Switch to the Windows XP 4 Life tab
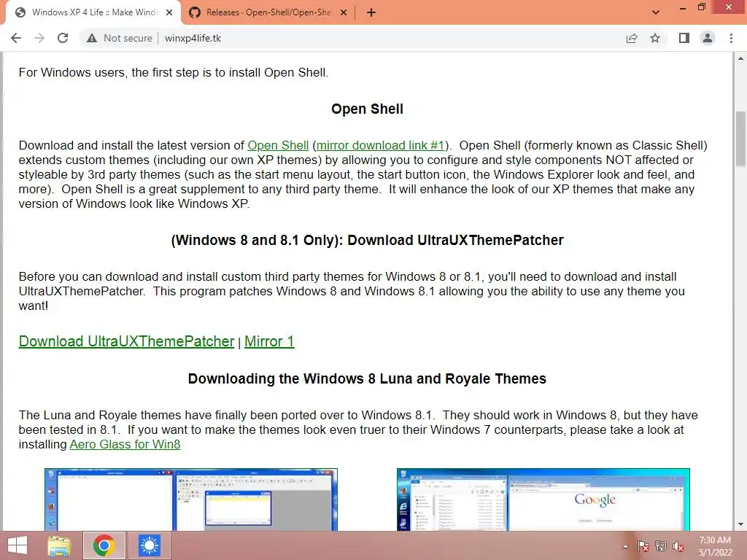Image resolution: width=747 pixels, height=560 pixels. click(93, 12)
